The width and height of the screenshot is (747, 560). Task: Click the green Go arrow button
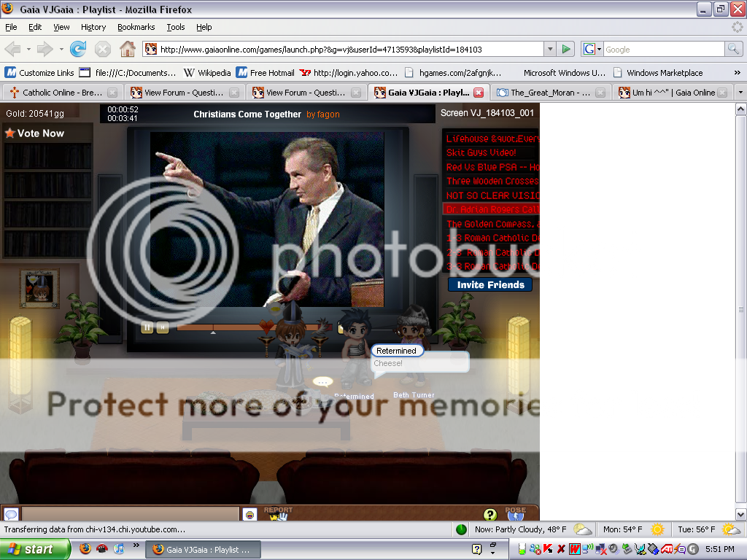click(566, 50)
